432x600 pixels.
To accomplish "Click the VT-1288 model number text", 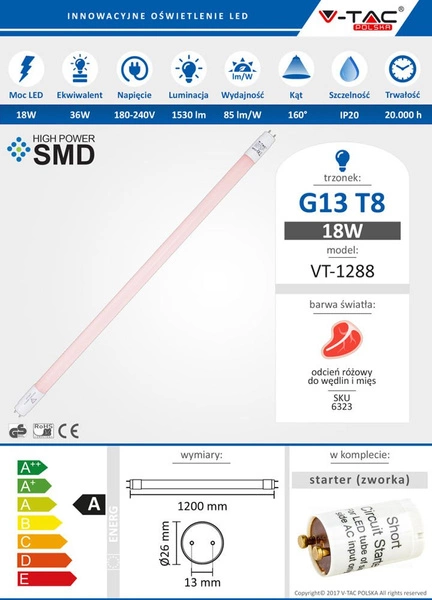I will coord(342,271).
